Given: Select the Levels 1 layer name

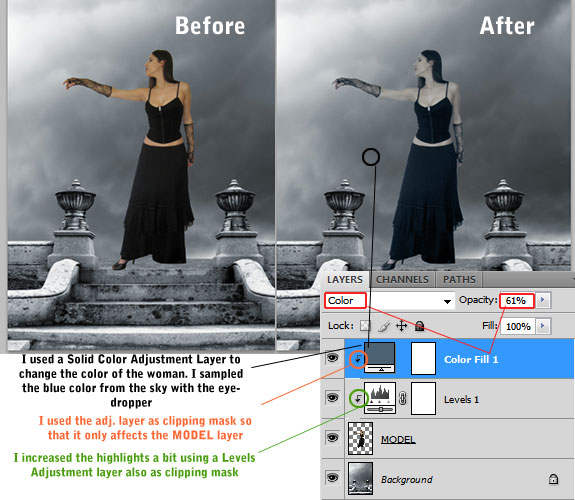Looking at the screenshot, I should click(x=461, y=399).
